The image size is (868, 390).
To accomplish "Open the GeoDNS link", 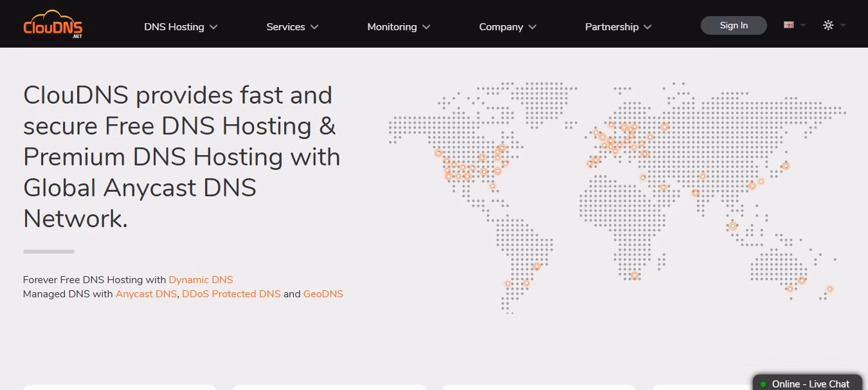I will coord(323,294).
